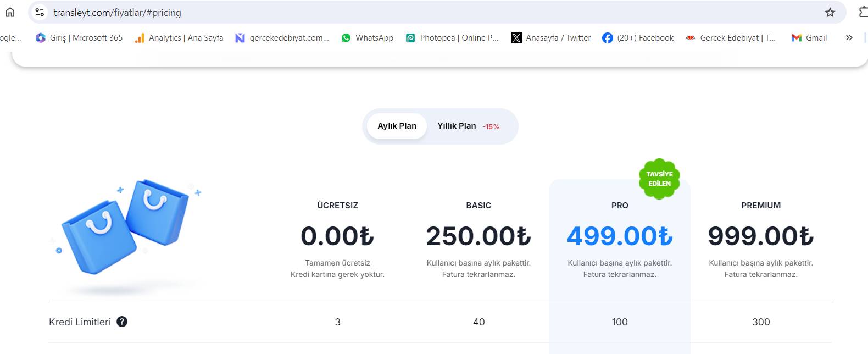Click 'Tamamen ücretsiz' description text

[x=337, y=263]
